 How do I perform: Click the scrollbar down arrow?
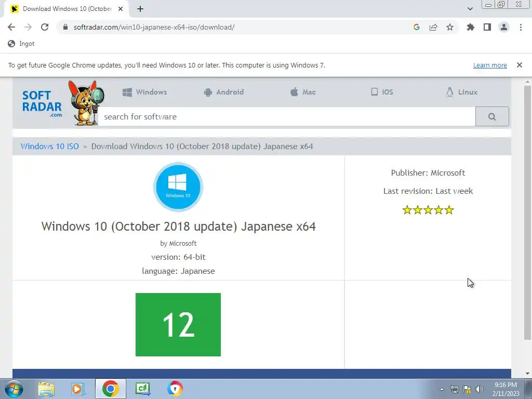click(527, 374)
